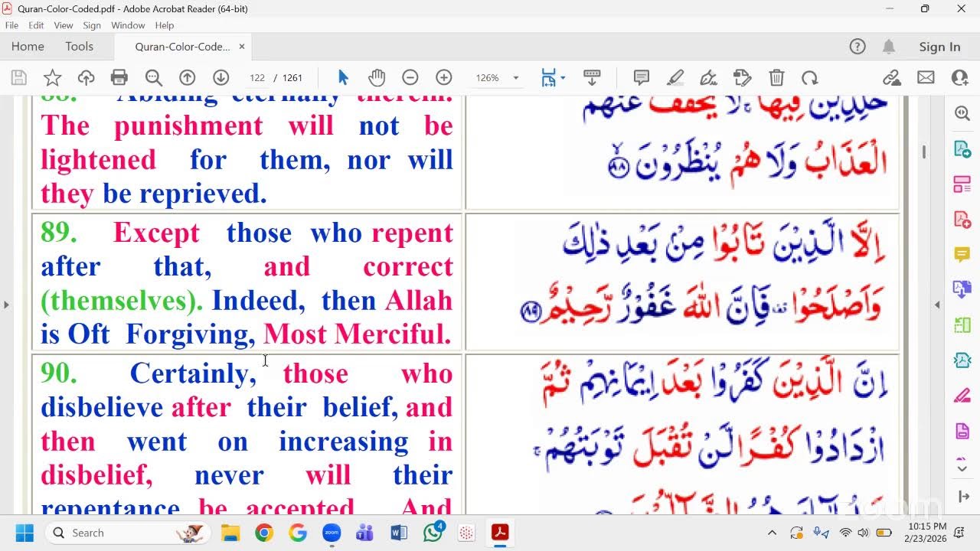Print the document via printer icon
Image resolution: width=980 pixels, height=551 pixels.
119,77
